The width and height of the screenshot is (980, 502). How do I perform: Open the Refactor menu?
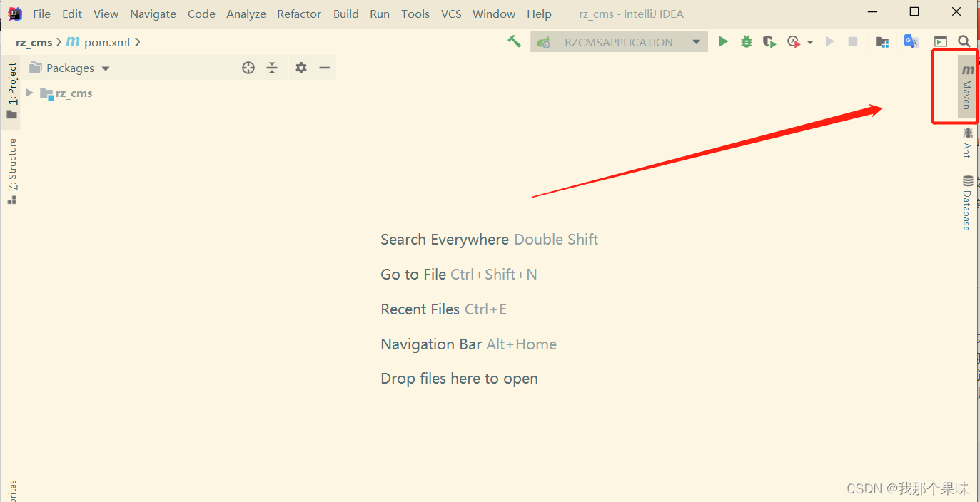[298, 14]
